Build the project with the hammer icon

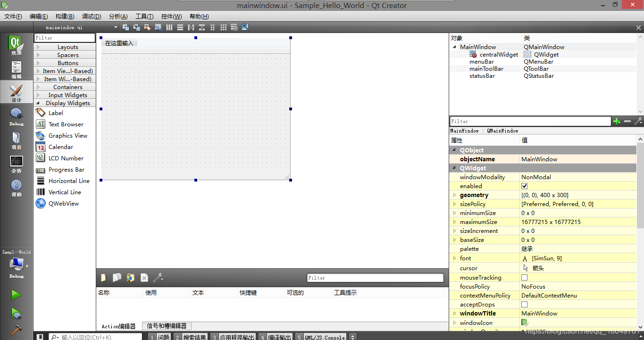(x=17, y=331)
